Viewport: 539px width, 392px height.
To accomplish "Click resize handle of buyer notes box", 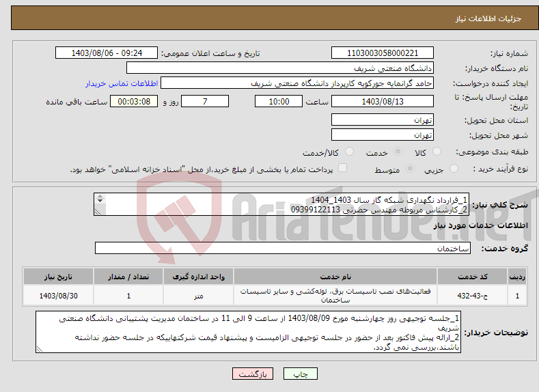I will pyautogui.click(x=40, y=349).
